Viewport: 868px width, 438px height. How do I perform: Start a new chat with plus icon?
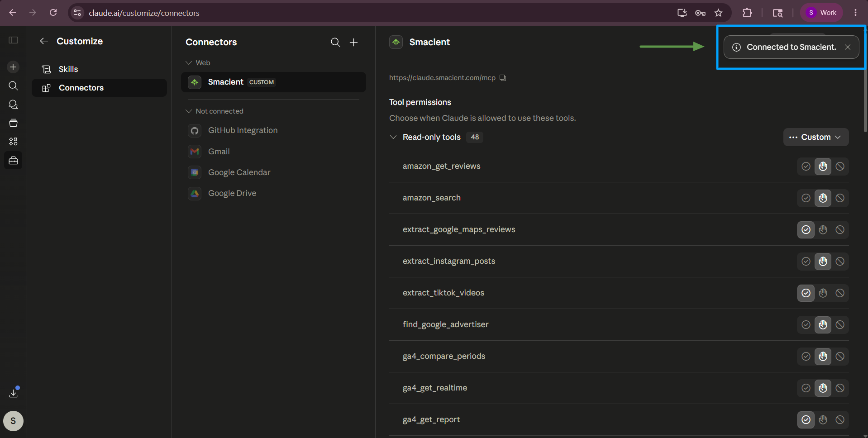[x=13, y=67]
